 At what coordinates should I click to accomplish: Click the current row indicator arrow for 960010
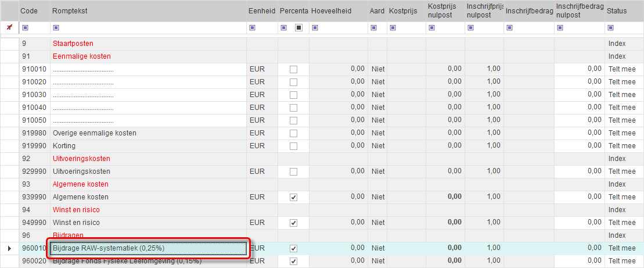click(9, 248)
